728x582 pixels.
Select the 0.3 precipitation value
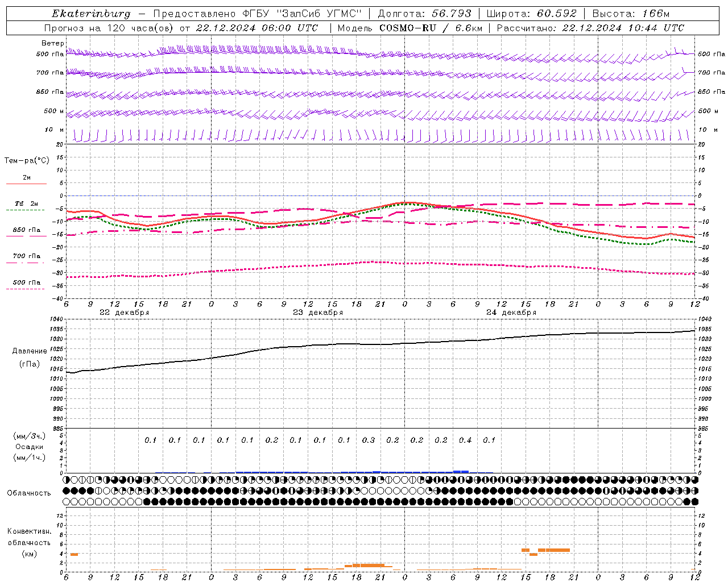point(369,440)
